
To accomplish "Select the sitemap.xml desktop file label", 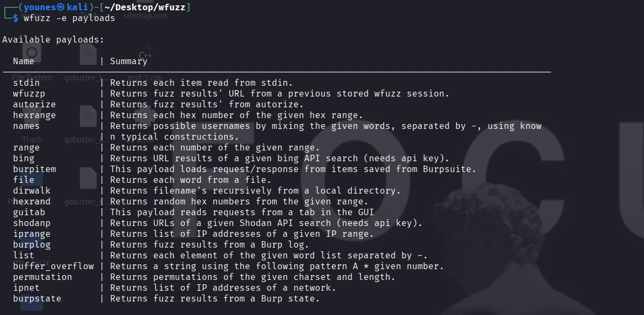I will [x=145, y=16].
